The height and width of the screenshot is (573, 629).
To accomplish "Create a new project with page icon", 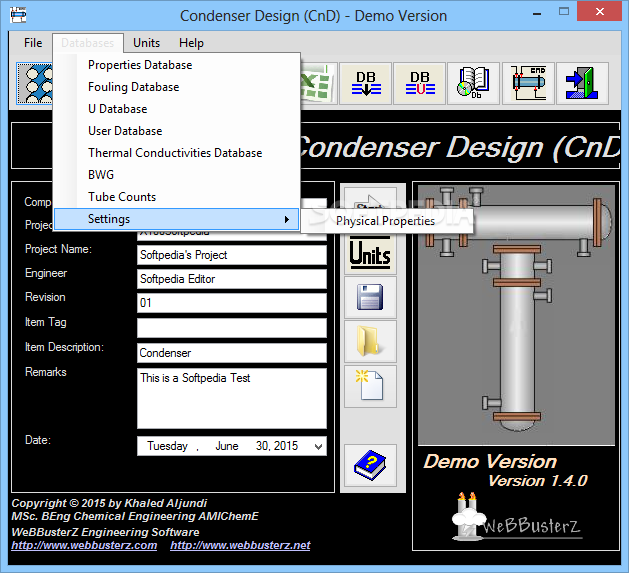I will pos(370,386).
